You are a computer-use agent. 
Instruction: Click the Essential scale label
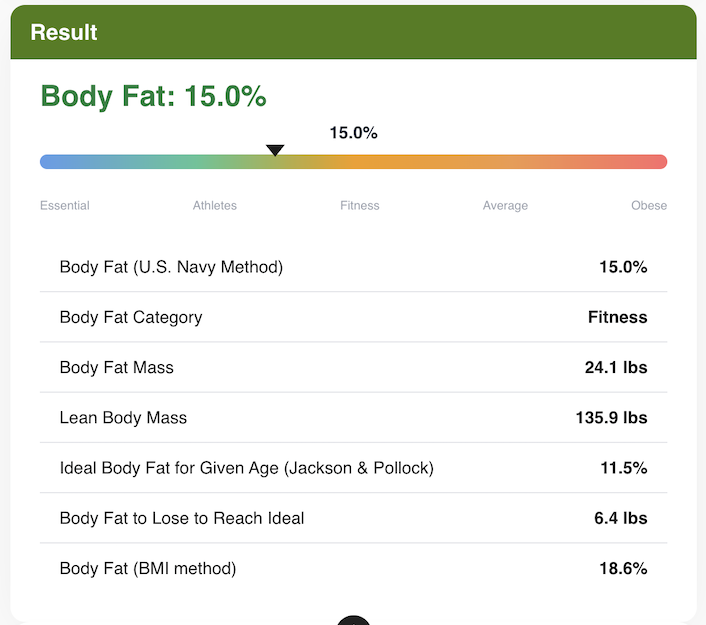65,206
